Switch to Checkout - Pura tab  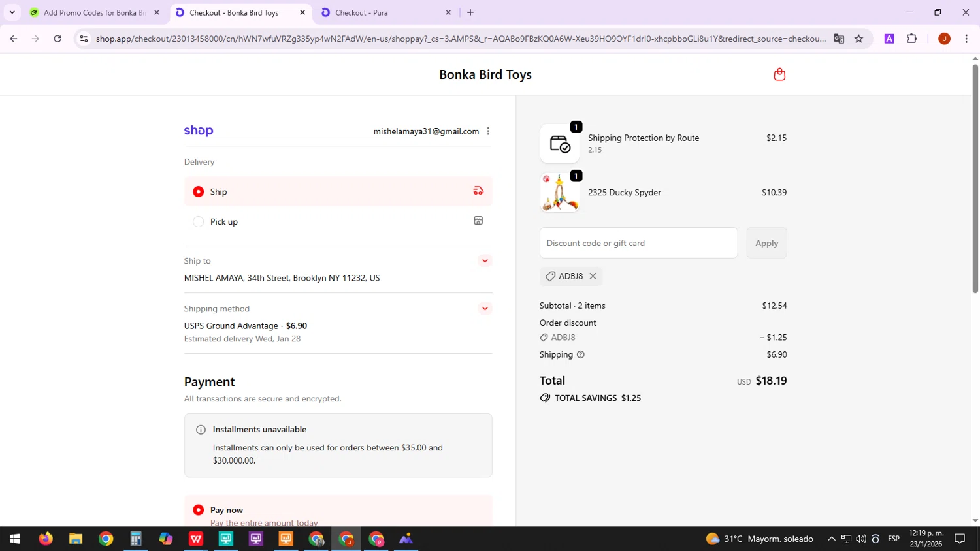click(x=386, y=12)
